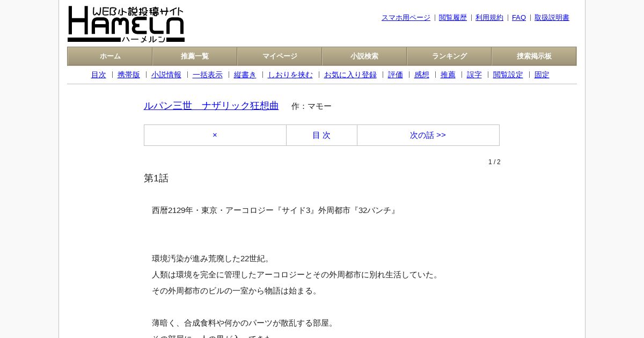The width and height of the screenshot is (644, 338).
Task: Click the line その外周都市のビルの一室から物語は始まる。
Action: pos(236,291)
